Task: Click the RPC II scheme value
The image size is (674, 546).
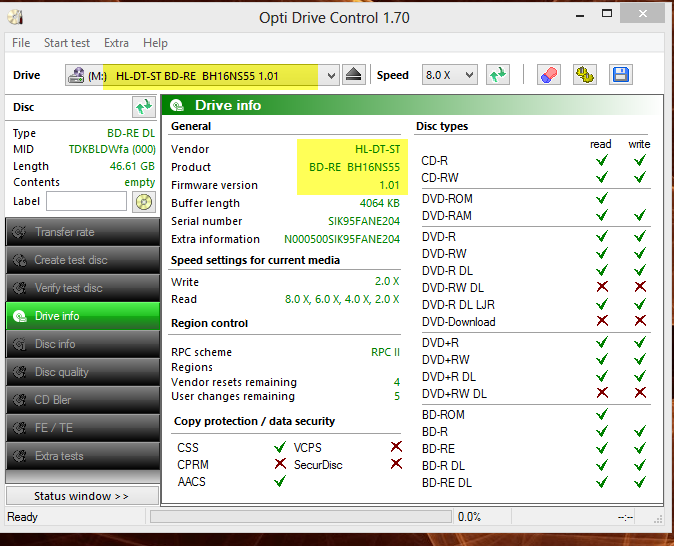Action: [385, 352]
